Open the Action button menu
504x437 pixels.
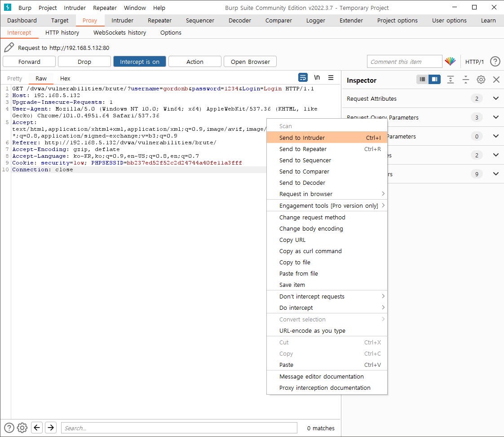click(195, 62)
